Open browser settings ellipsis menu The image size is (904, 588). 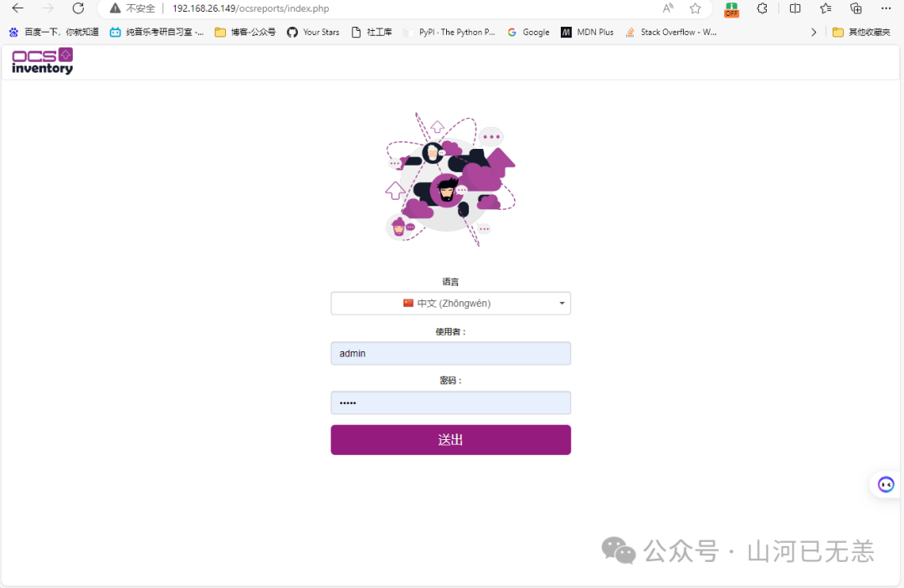tap(886, 8)
